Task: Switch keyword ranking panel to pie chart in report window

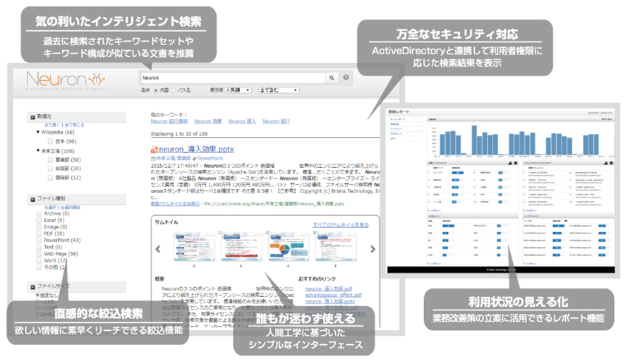Action: pyautogui.click(x=516, y=163)
